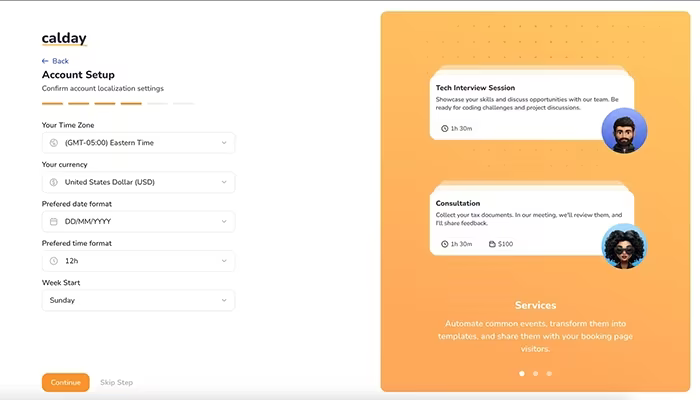Expand the Eastern Time zone dropdown arrow
The width and height of the screenshot is (700, 400).
(224, 143)
